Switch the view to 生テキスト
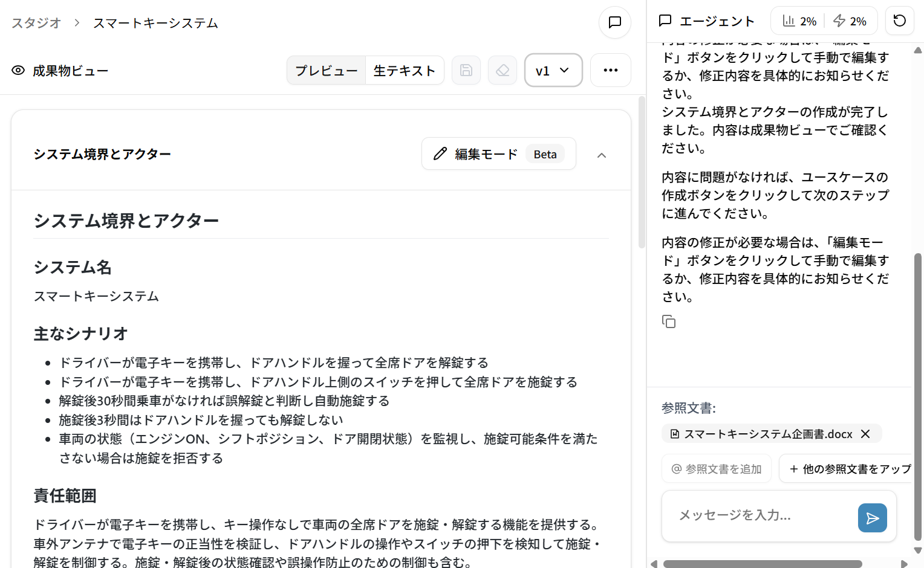The width and height of the screenshot is (924, 568). (404, 70)
